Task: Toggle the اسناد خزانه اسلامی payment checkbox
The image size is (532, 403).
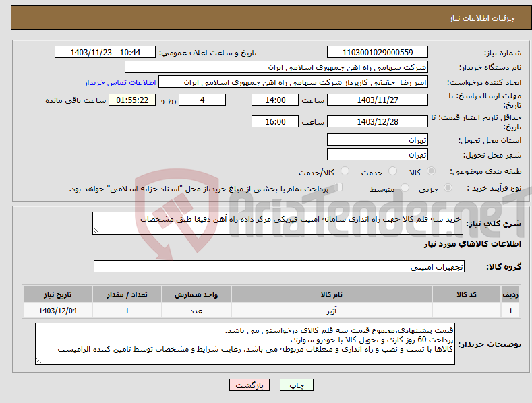Action: coord(338,187)
